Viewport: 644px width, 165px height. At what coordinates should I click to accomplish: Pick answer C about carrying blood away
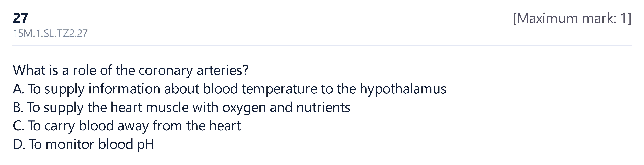tap(127, 126)
